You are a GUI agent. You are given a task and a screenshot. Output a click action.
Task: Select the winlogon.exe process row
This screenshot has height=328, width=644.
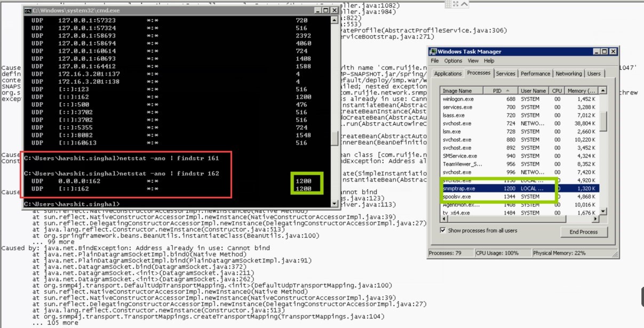coord(520,99)
